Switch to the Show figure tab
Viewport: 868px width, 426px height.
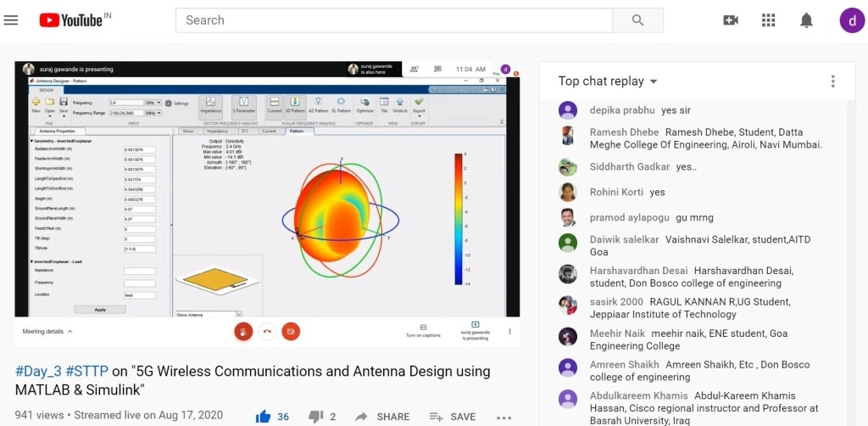click(x=188, y=132)
